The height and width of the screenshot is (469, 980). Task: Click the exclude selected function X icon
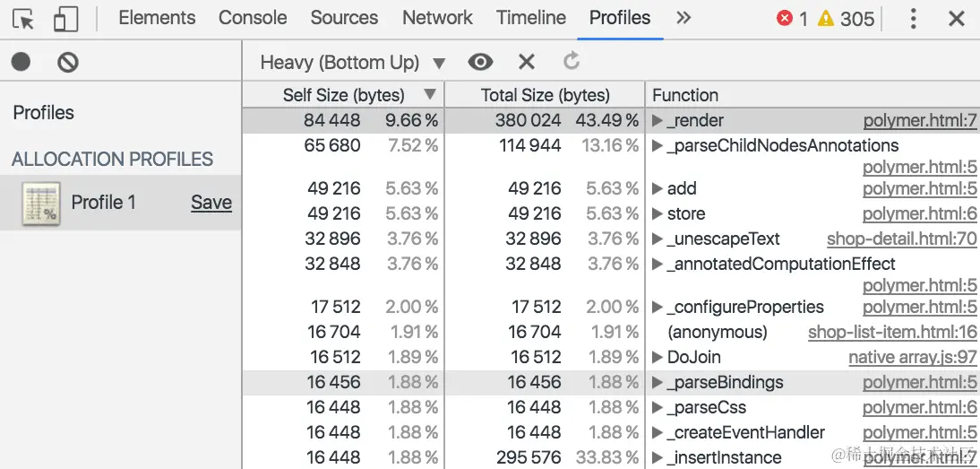(526, 62)
